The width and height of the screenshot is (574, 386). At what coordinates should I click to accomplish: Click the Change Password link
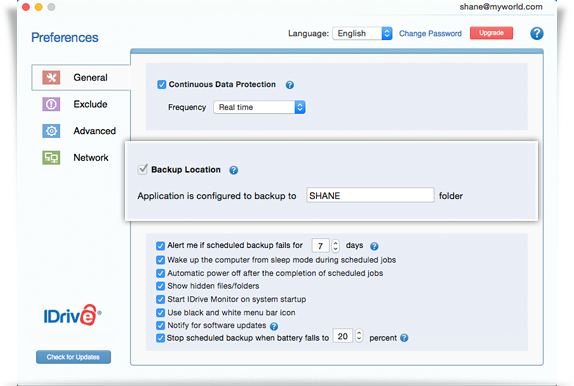click(430, 34)
